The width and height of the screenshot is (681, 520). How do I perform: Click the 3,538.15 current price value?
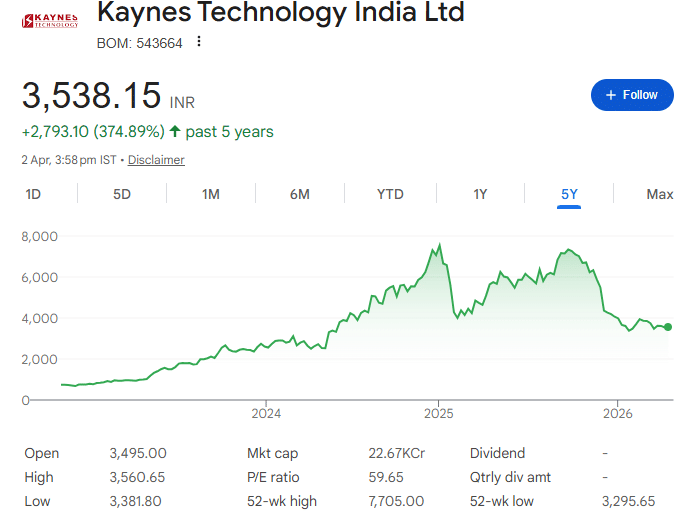(x=91, y=96)
